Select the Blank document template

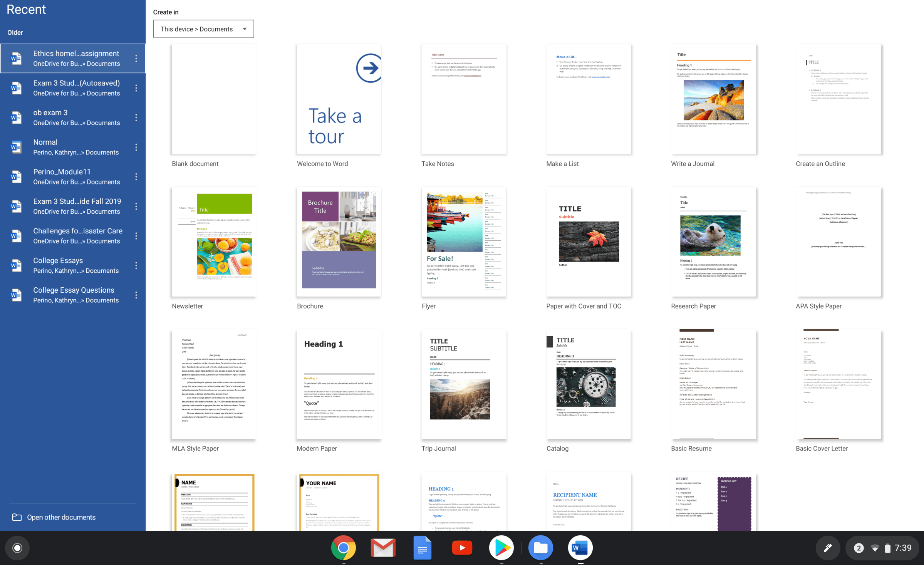pos(214,99)
